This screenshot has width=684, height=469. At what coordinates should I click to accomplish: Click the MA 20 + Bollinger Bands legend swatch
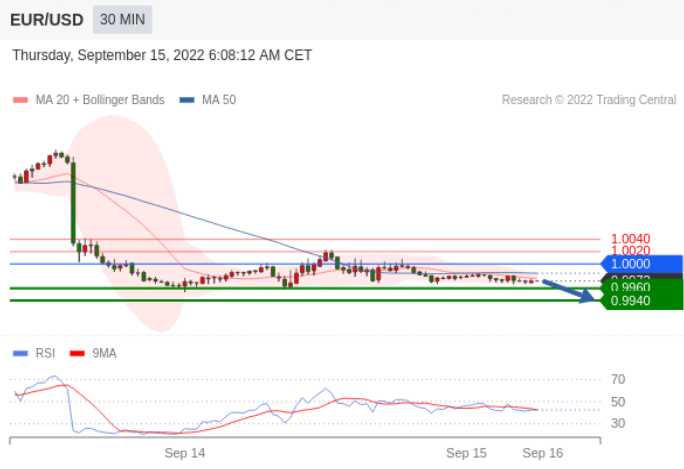point(21,100)
